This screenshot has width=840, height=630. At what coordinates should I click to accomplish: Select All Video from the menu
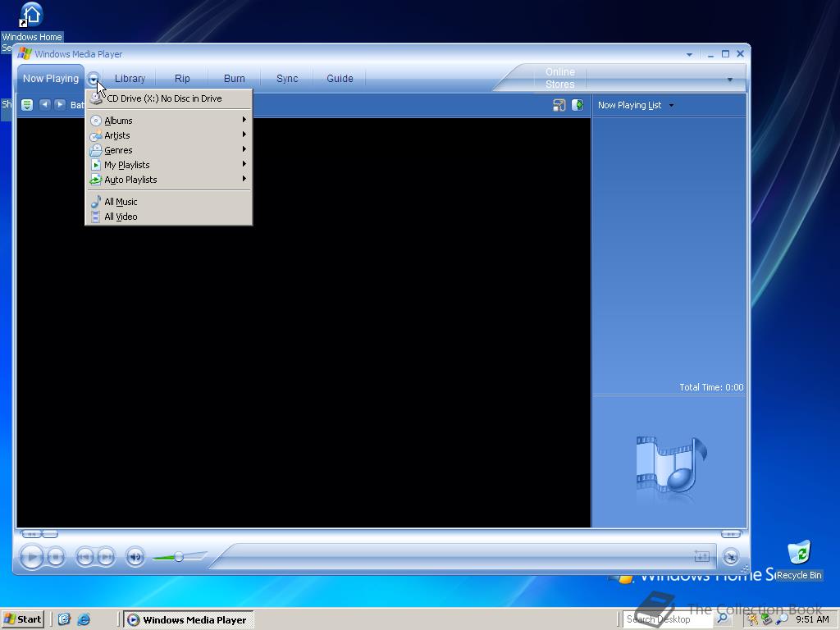coord(169,217)
